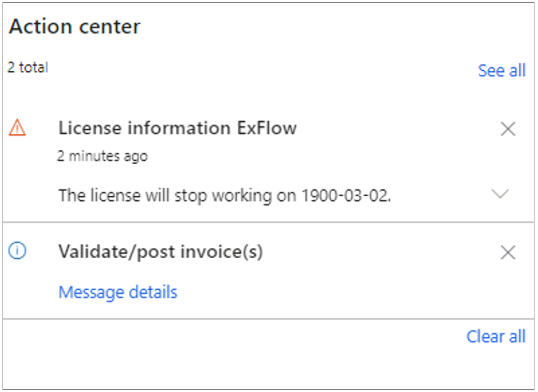Open the See all notifications link

pyautogui.click(x=502, y=71)
